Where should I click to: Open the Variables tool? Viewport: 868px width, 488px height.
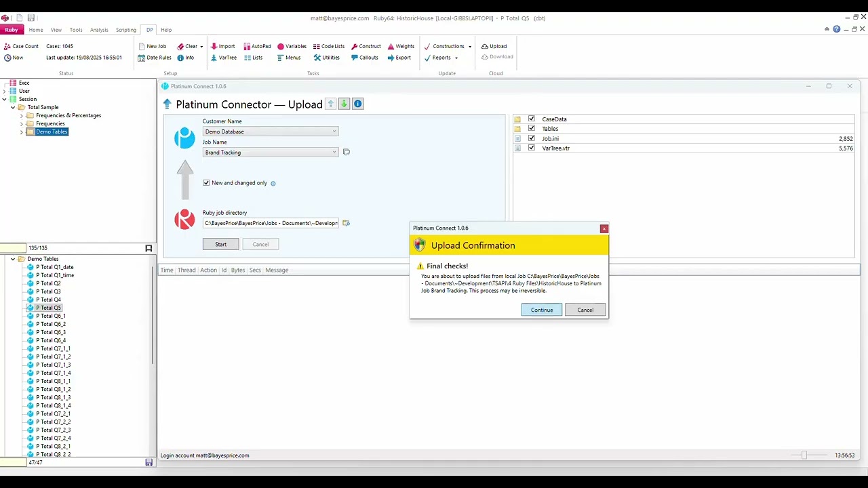(292, 47)
